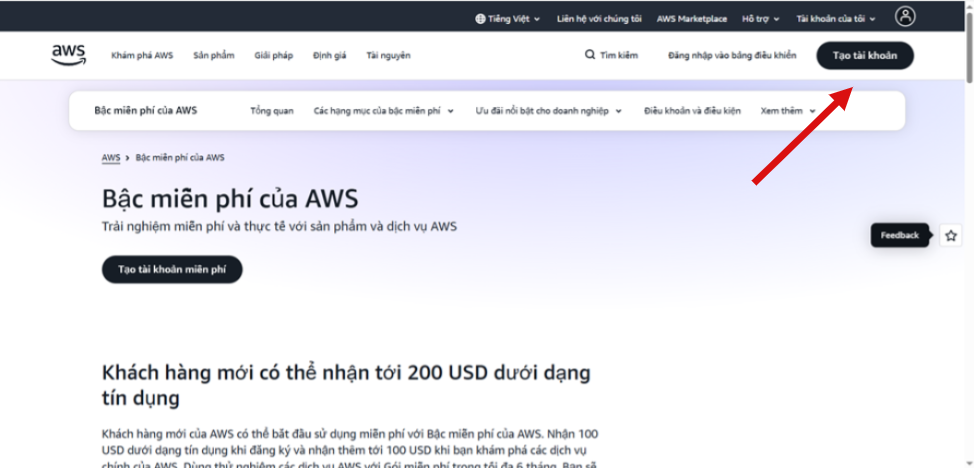The width and height of the screenshot is (974, 468).
Task: Open Định giá menu
Action: coord(329,55)
